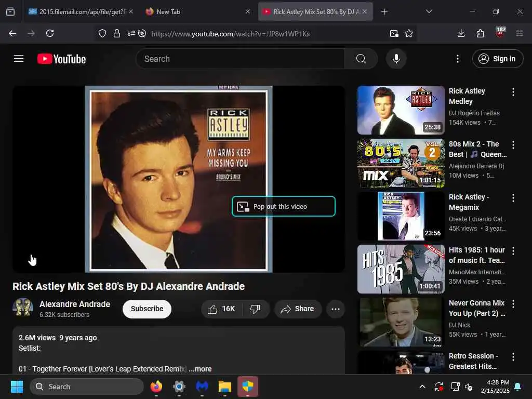This screenshot has height=399, width=532.
Task: Dislike this video
Action: [x=255, y=309]
